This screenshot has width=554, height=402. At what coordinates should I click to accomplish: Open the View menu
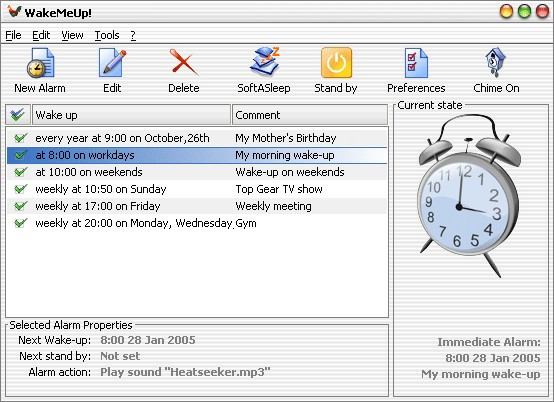click(x=72, y=35)
